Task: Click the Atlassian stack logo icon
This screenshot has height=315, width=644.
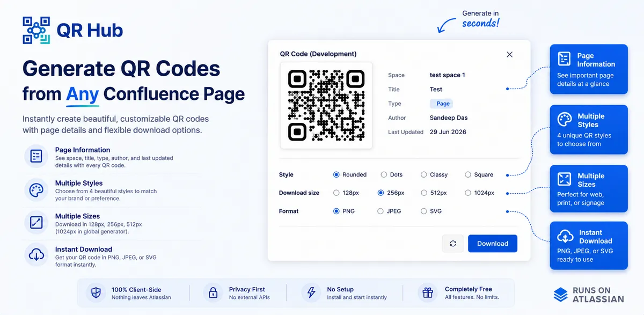Action: (x=561, y=294)
